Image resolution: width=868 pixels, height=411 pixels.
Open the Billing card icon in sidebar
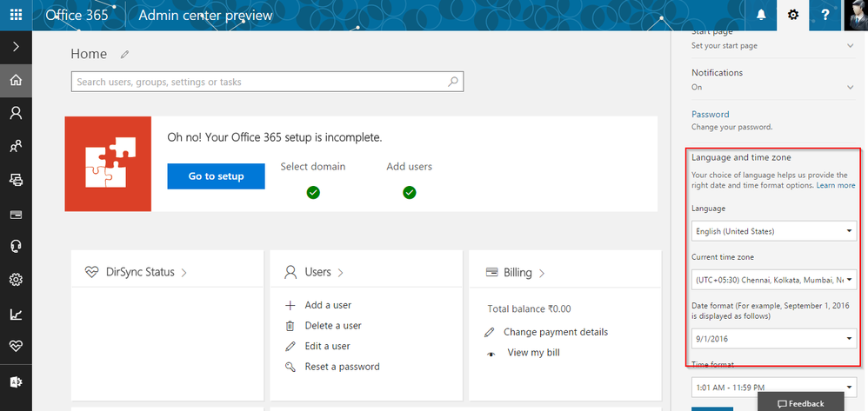[x=16, y=214]
